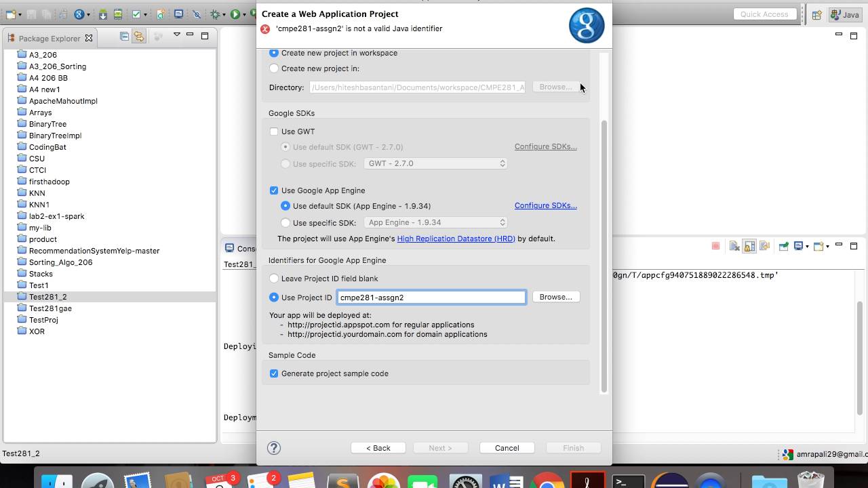Open the New wizard dropdown arrow

[20, 15]
